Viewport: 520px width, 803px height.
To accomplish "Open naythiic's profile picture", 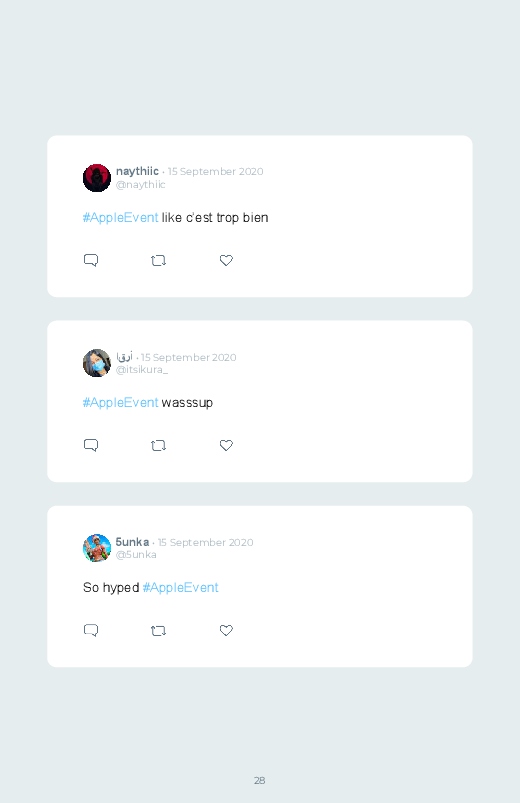I will pyautogui.click(x=97, y=178).
